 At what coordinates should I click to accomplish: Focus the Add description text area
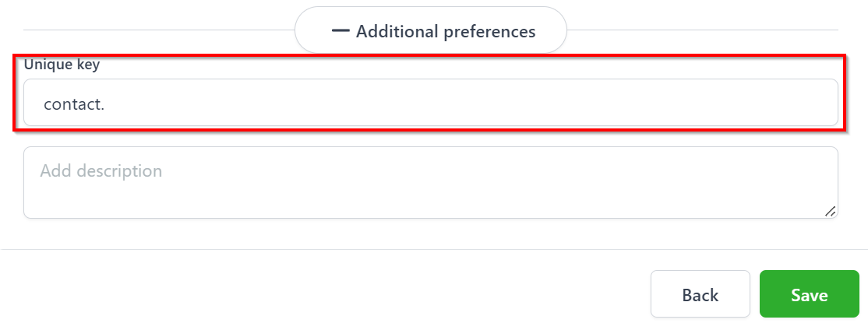point(430,182)
